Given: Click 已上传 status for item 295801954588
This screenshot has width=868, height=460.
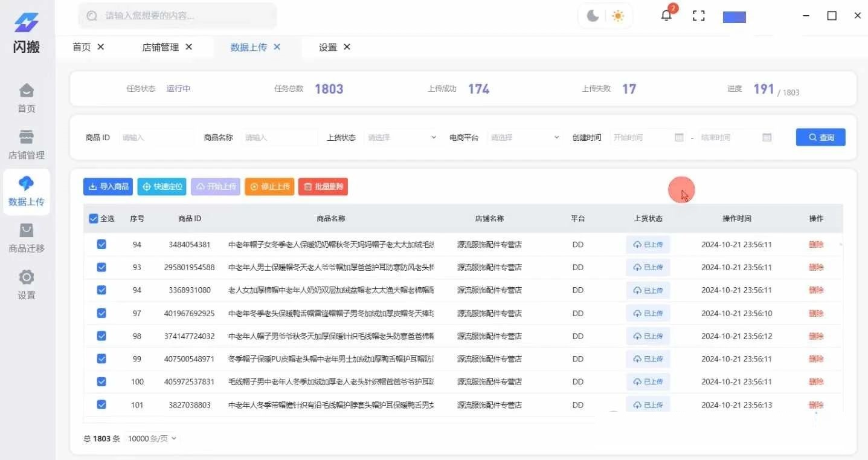Looking at the screenshot, I should (648, 267).
